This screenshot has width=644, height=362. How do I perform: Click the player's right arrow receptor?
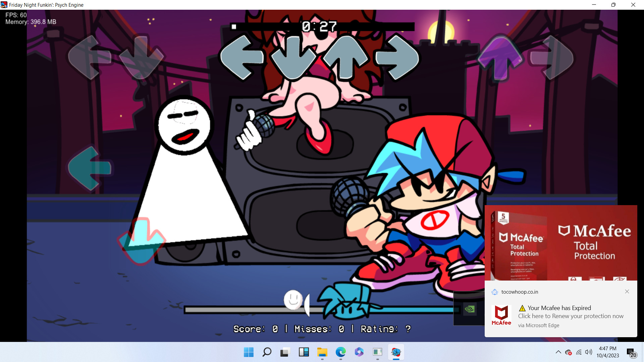coord(398,58)
